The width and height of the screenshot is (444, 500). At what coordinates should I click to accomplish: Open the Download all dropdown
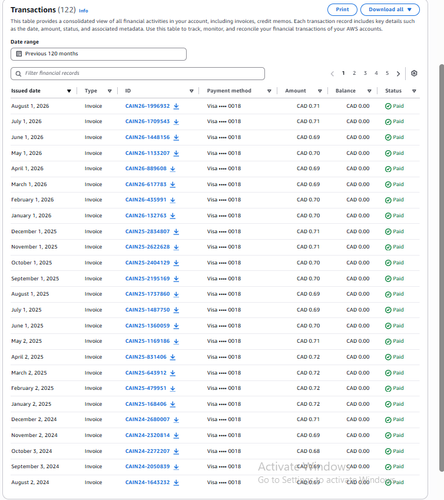390,10
